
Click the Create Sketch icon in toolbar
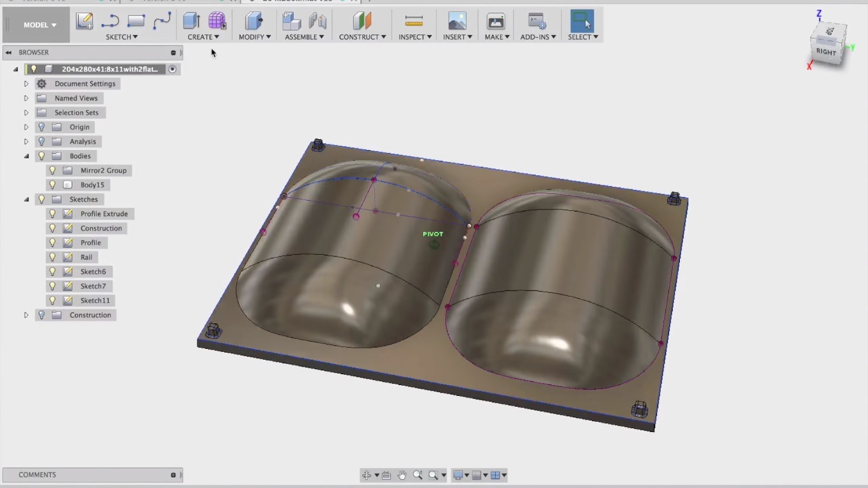click(x=85, y=21)
